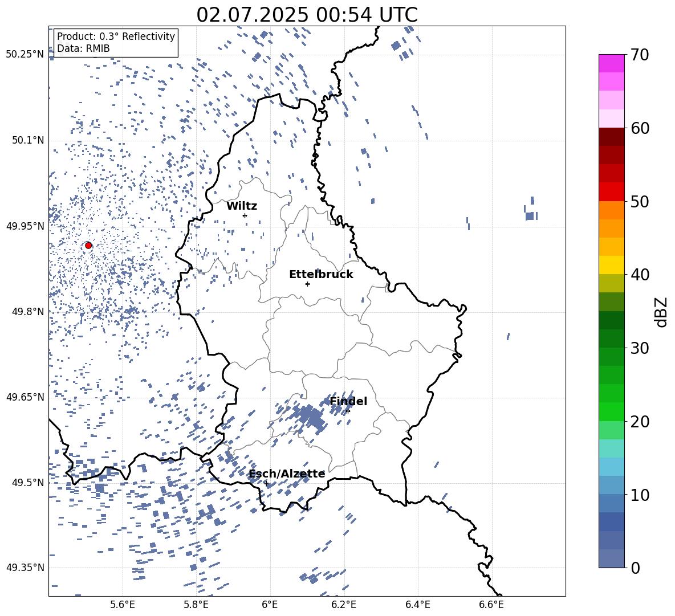This screenshot has width=675, height=616.
Task: Click the 6.6°E longitude label
Action: (491, 605)
